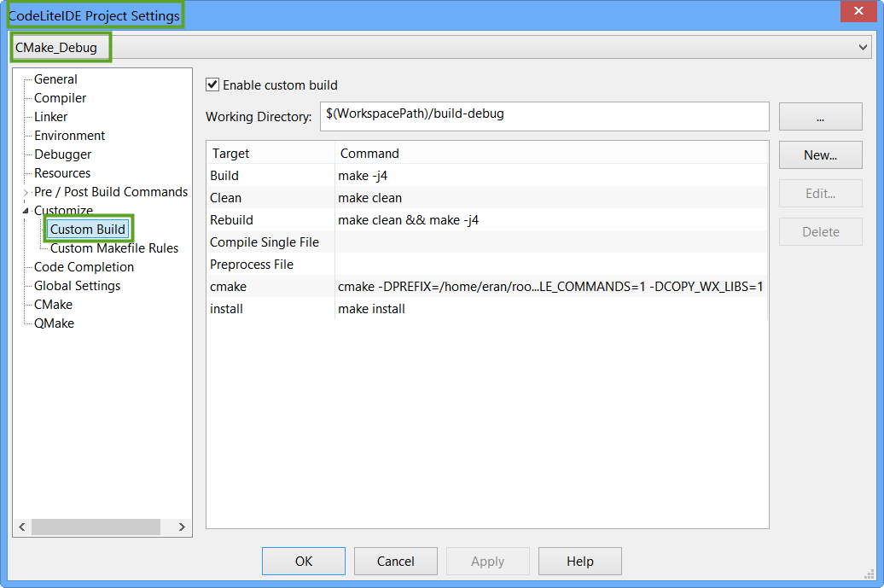Click the Working Directory input field
This screenshot has height=588, width=884.
pyautogui.click(x=544, y=117)
